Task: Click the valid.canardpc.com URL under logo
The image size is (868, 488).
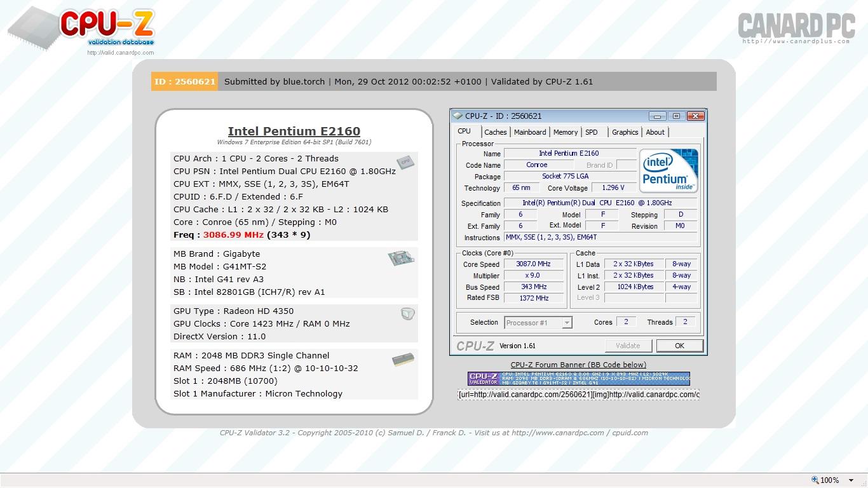Action: (121, 53)
